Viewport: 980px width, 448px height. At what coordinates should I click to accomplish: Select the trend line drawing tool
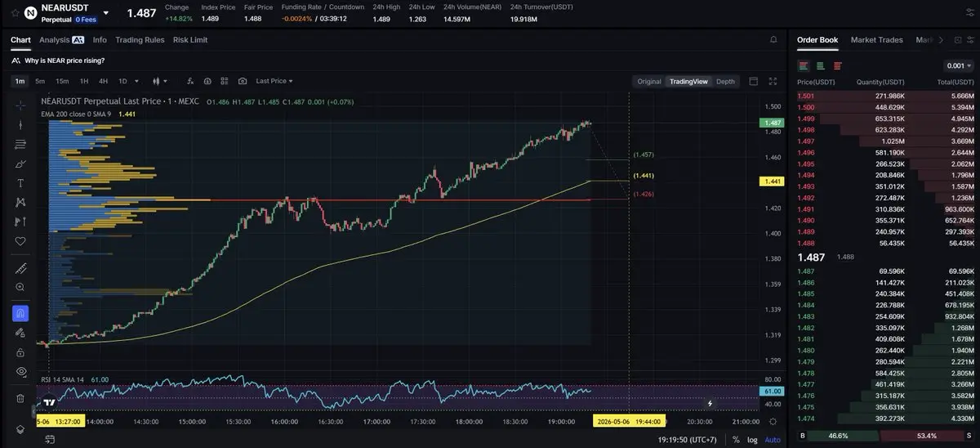pyautogui.click(x=20, y=125)
